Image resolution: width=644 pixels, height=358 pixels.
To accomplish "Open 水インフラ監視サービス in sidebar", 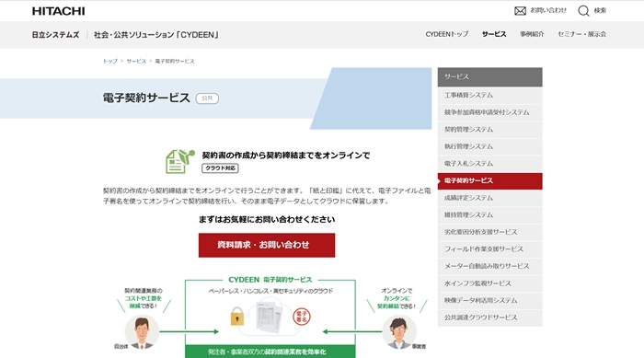I will (490, 283).
